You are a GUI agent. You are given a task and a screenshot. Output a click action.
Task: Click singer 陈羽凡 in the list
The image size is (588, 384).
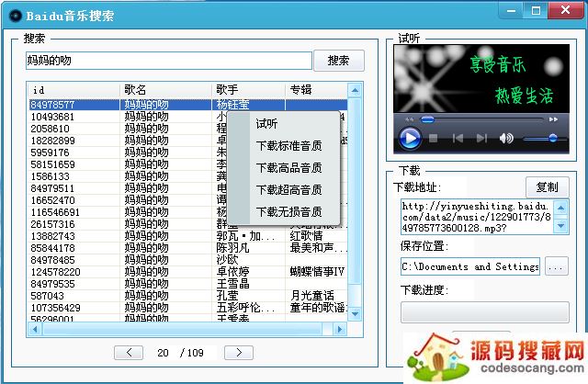pyautogui.click(x=232, y=248)
